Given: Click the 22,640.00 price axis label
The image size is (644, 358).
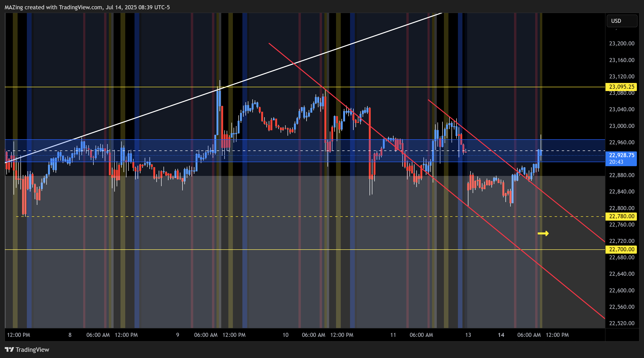Looking at the screenshot, I should click(x=621, y=274).
